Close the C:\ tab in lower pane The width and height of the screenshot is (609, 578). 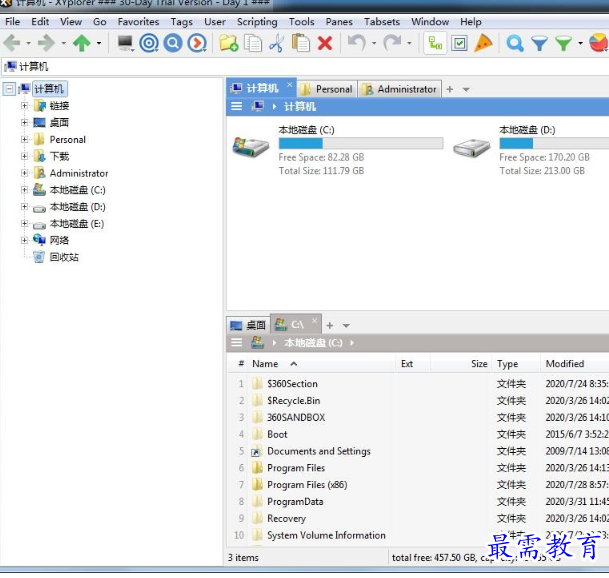point(315,320)
